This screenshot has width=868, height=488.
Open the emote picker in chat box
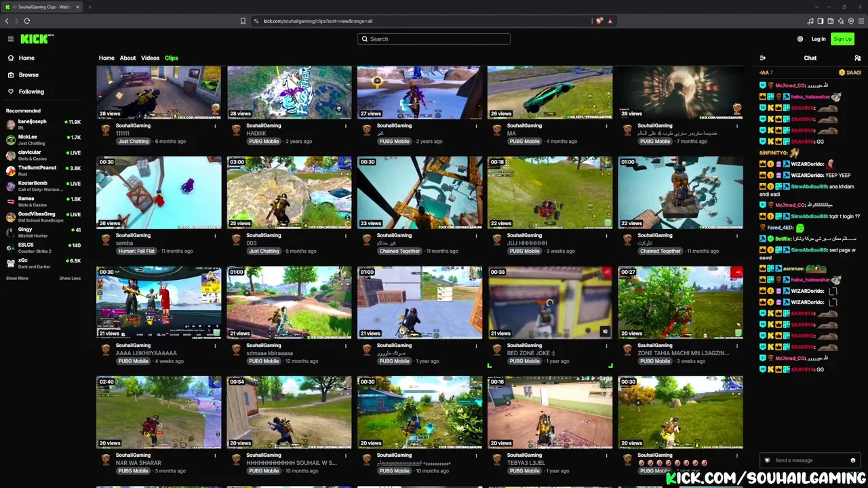[853, 460]
